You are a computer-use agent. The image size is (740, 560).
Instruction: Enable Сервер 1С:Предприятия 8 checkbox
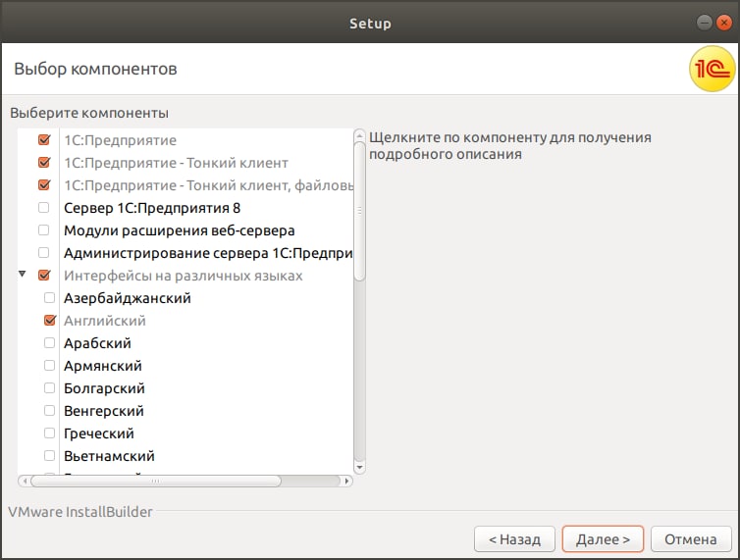[x=43, y=208]
